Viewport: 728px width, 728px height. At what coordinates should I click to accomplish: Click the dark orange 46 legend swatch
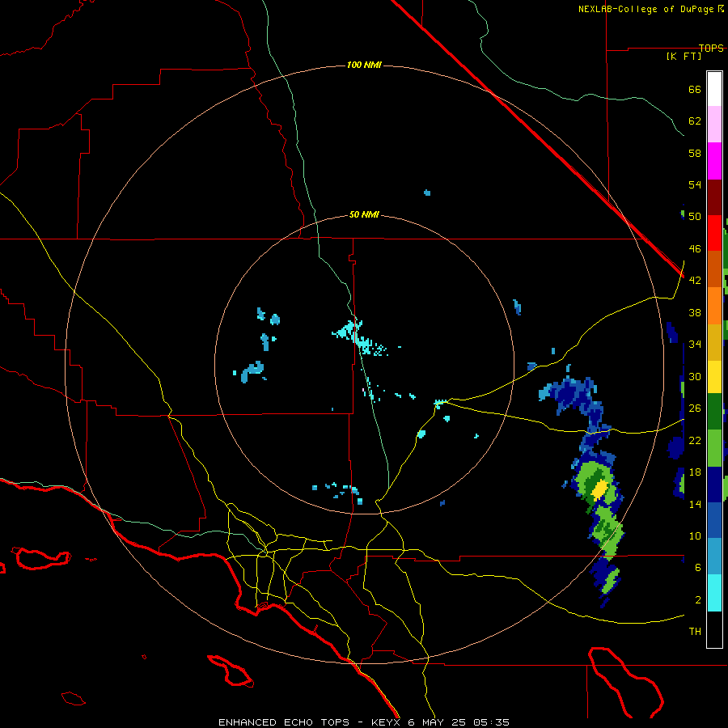[714, 269]
